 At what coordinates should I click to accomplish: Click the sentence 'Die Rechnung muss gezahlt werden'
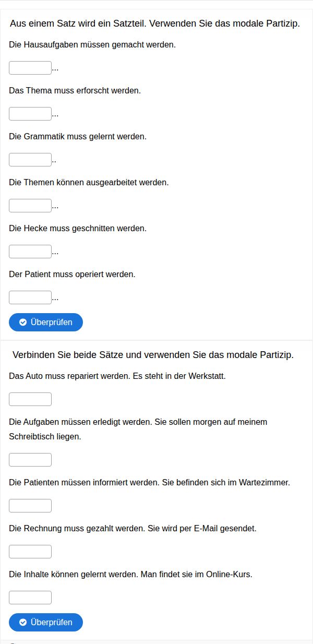[133, 529]
